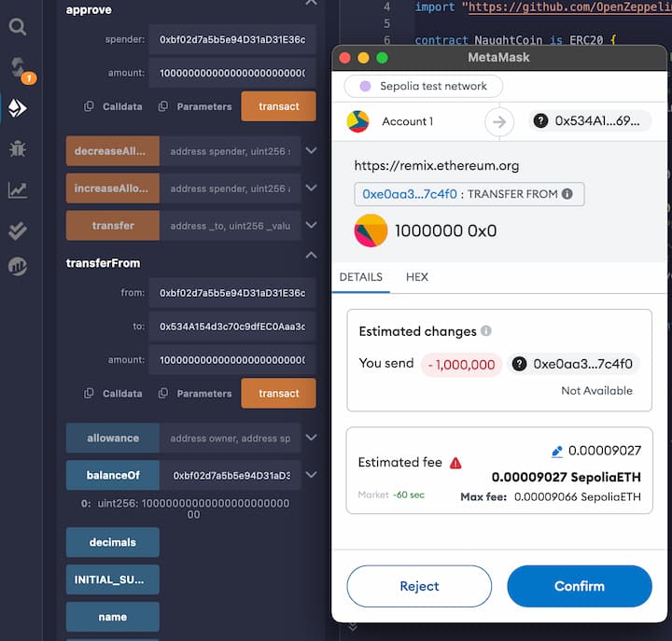Run the increaseAllowance function button
The width and height of the screenshot is (672, 641).
(x=113, y=188)
